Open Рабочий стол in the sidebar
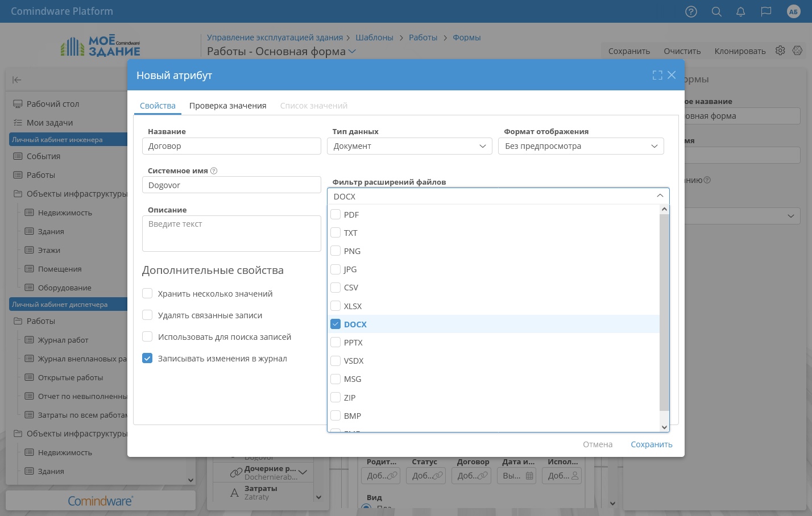Viewport: 812px width, 516px height. click(x=53, y=104)
